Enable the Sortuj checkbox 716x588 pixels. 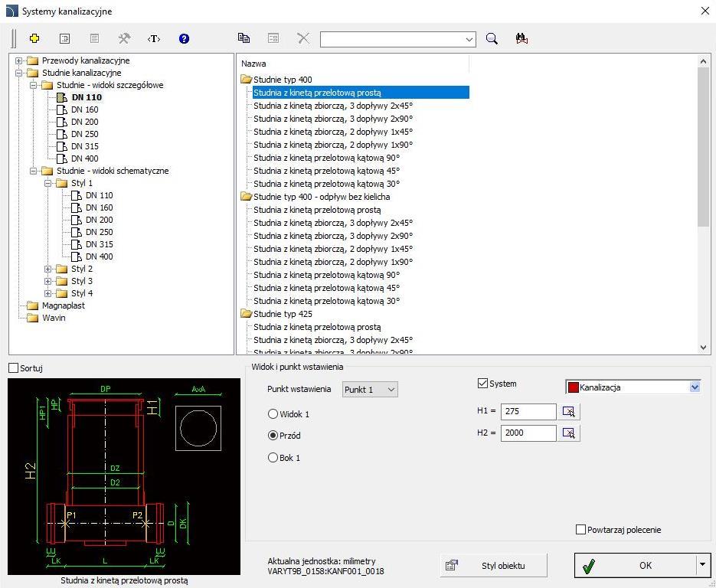tap(14, 368)
